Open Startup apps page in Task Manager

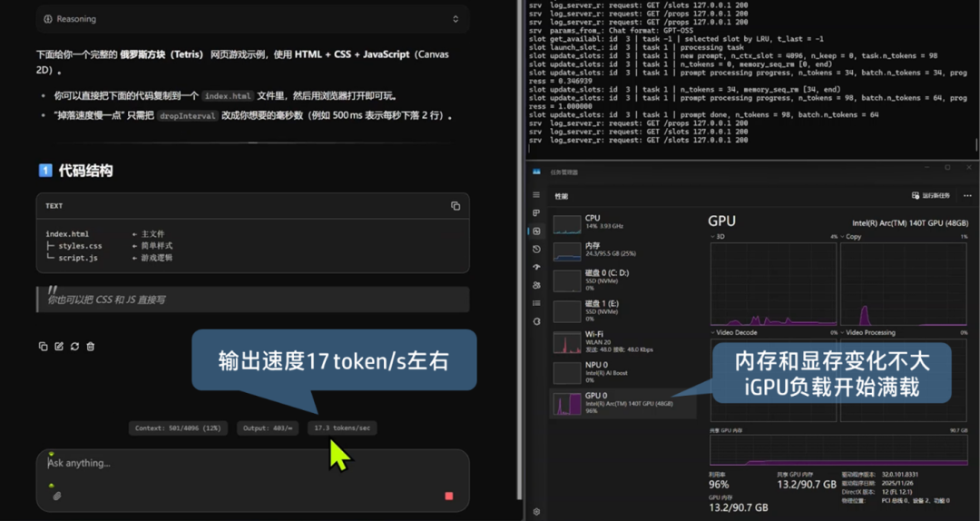536,267
